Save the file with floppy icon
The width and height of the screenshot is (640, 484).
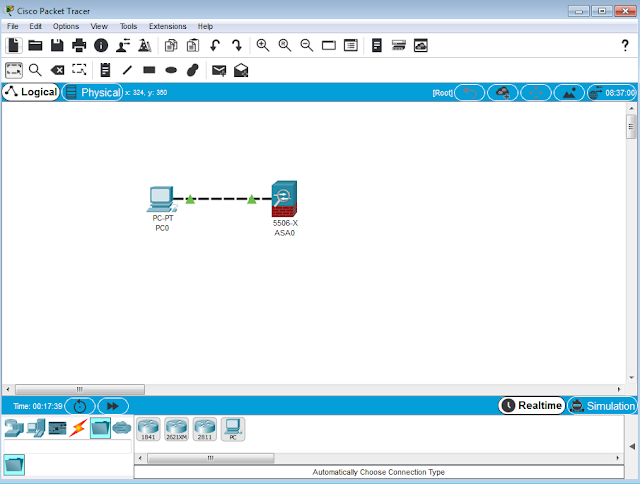point(57,45)
